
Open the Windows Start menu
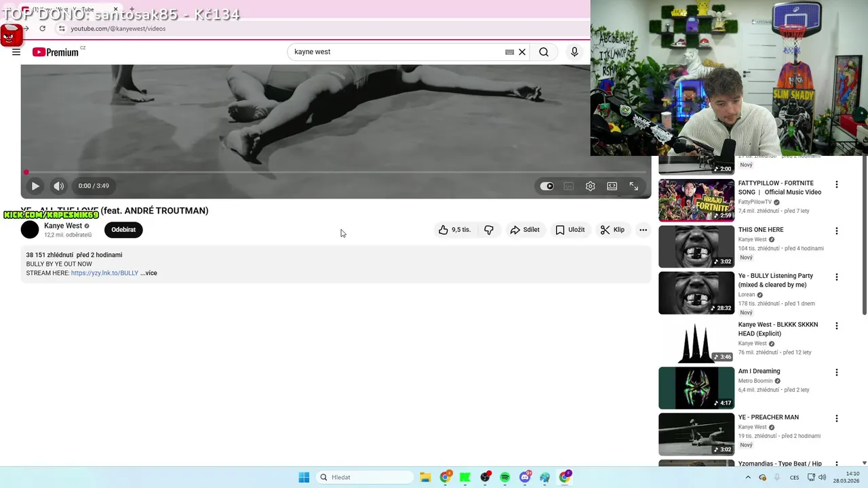304,477
